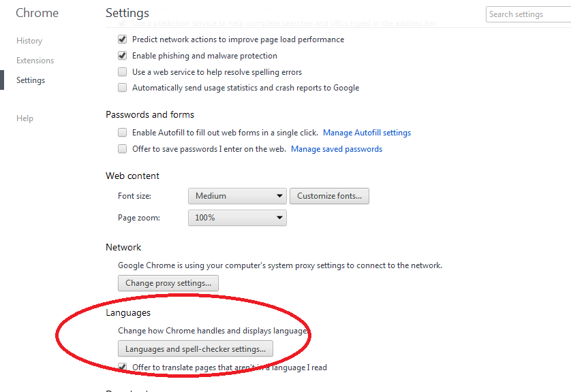Enable Autofill checkbox for web forms
Screen dimensions: 571x392
(x=123, y=132)
